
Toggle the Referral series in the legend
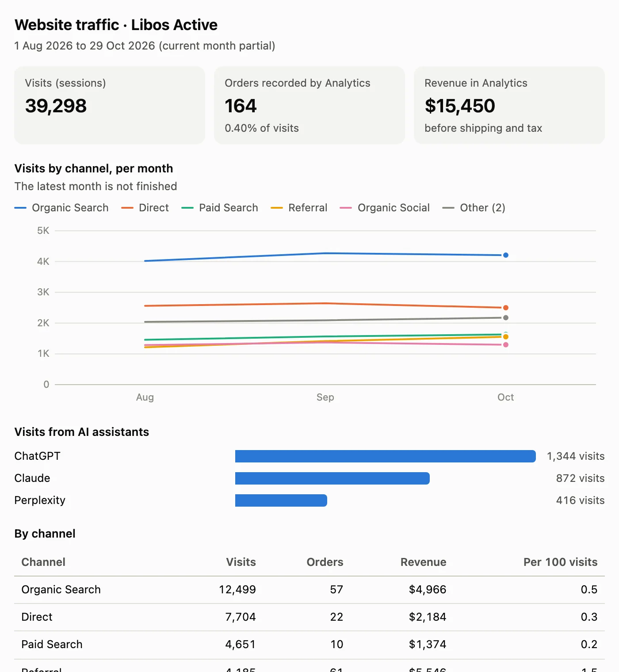299,208
